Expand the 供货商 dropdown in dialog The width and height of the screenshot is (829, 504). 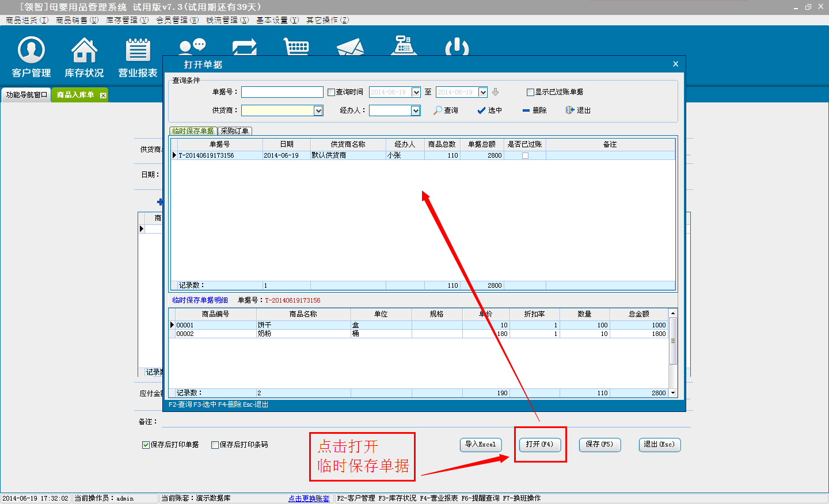318,110
